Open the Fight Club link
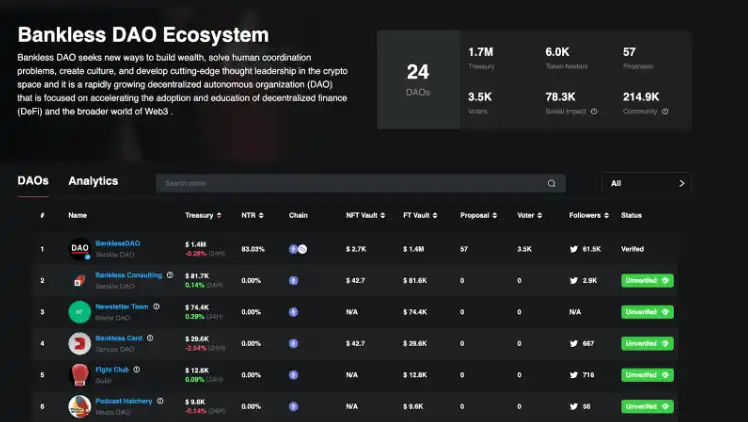The width and height of the screenshot is (748, 422). 112,370
